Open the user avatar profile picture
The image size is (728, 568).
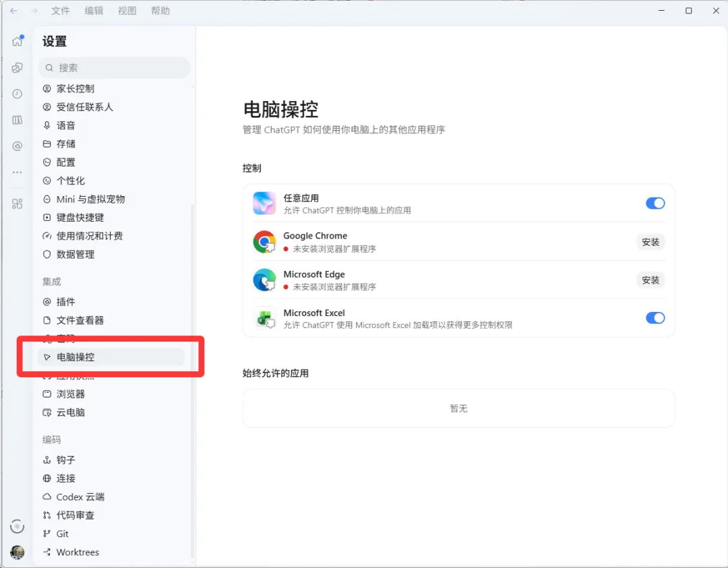[17, 553]
